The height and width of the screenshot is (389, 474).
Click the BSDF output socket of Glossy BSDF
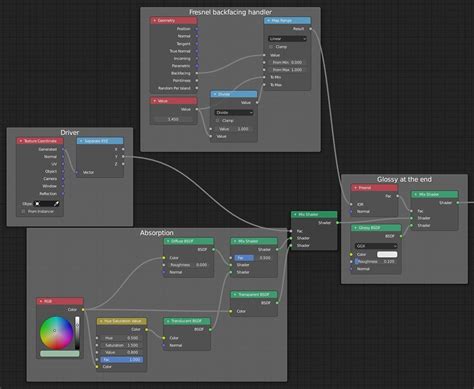(x=401, y=236)
